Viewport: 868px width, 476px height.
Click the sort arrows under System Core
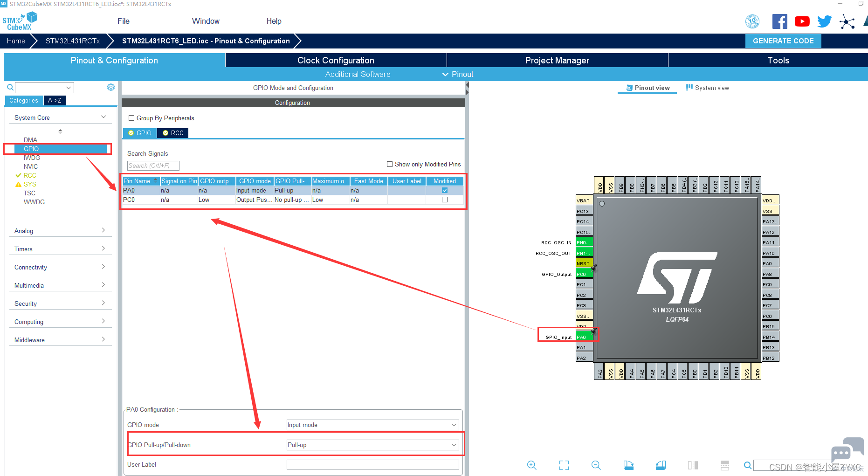click(60, 131)
